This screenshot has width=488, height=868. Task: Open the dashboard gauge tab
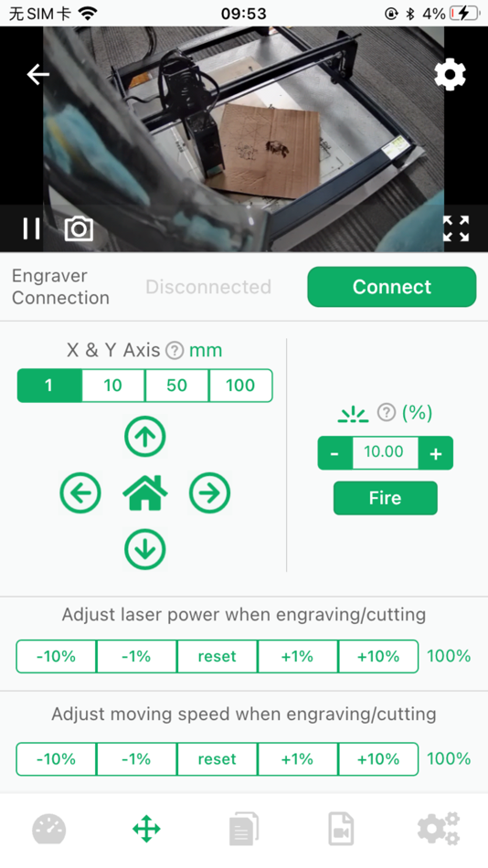48,830
